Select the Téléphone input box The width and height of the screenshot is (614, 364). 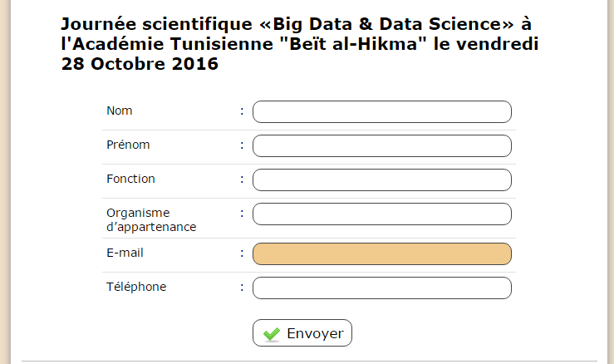point(382,288)
